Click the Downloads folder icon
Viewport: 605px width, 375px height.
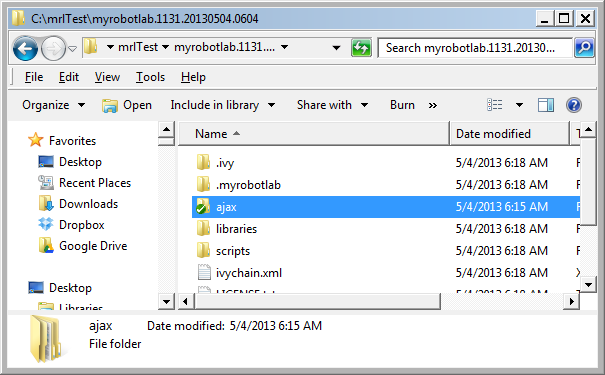pyautogui.click(x=46, y=203)
